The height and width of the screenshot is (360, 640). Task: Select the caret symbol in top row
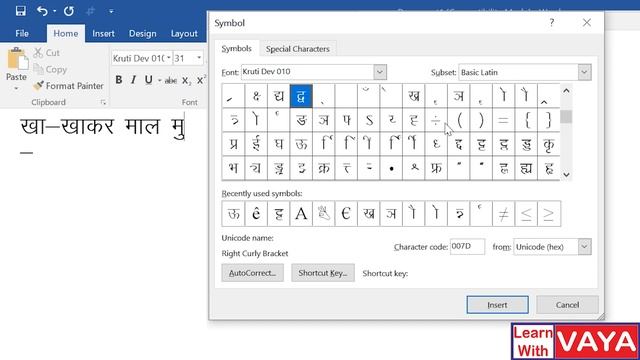[549, 96]
